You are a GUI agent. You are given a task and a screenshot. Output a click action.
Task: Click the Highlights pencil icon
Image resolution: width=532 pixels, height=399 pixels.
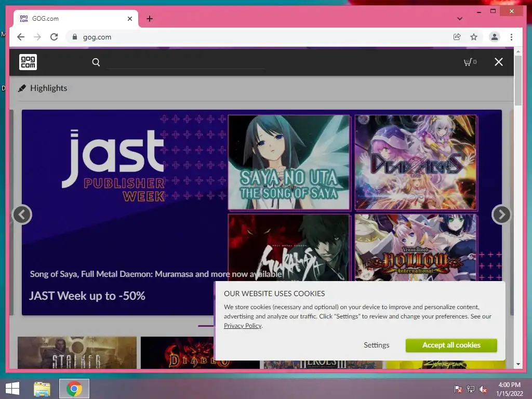click(x=22, y=88)
